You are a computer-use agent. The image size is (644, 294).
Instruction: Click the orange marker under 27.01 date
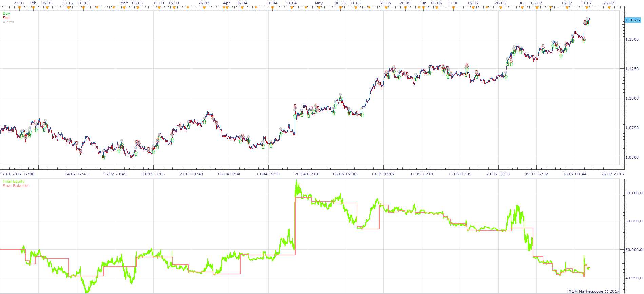(20, 8)
